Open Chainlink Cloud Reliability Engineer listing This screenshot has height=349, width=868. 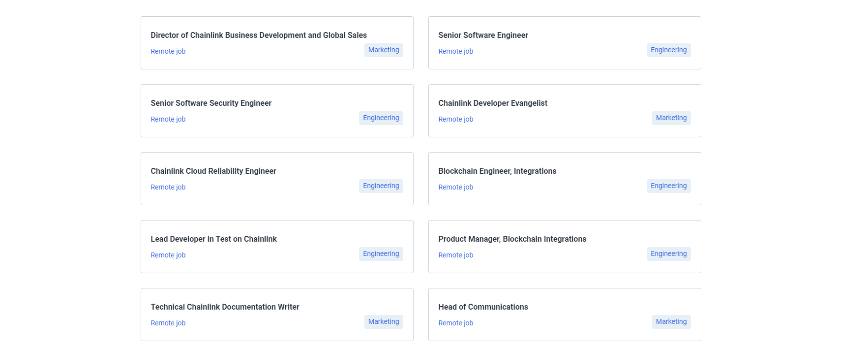[213, 171]
